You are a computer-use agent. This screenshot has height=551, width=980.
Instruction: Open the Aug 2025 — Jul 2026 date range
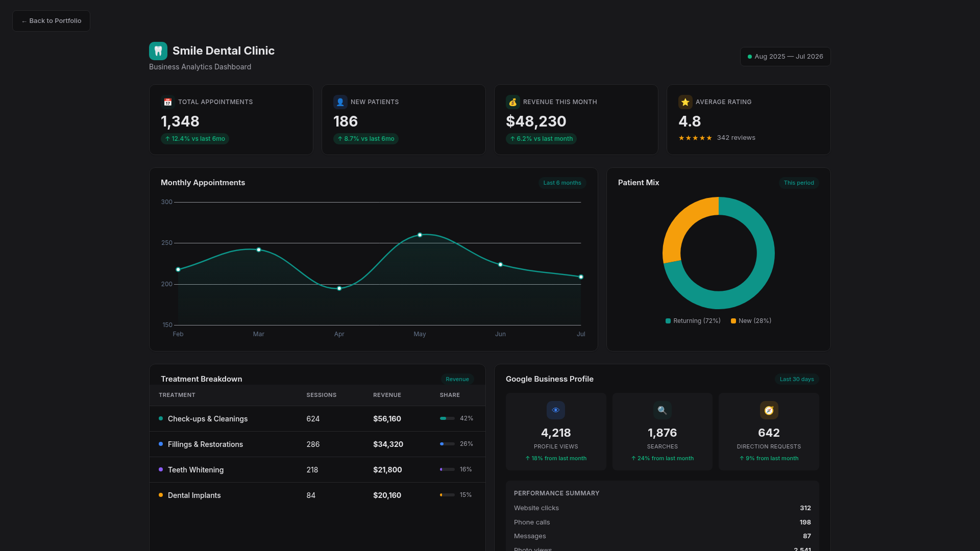click(x=785, y=57)
